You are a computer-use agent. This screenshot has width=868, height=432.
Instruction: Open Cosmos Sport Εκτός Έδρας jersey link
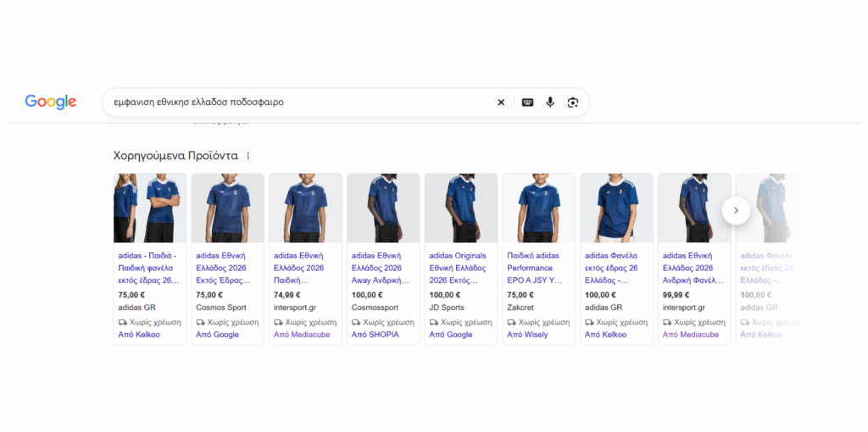click(224, 269)
